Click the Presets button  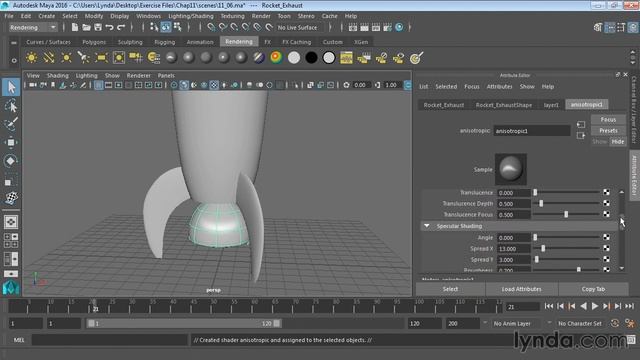pyautogui.click(x=608, y=131)
